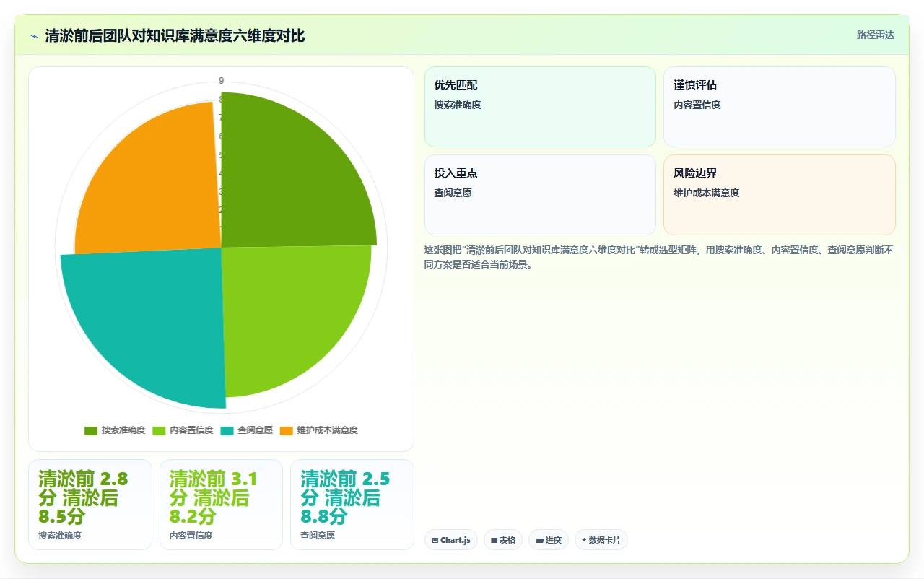Select the Chart.js tag chip

451,540
